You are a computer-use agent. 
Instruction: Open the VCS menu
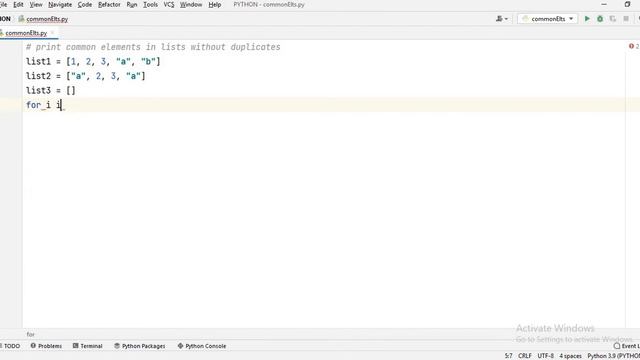click(169, 4)
